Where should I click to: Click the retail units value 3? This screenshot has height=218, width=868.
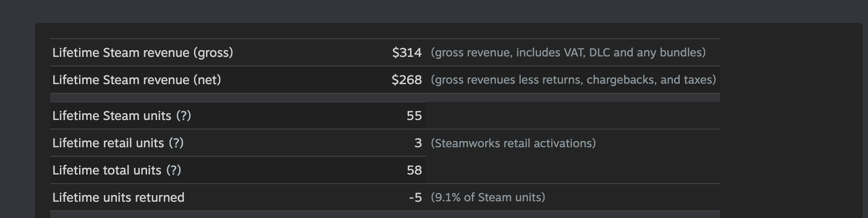pyautogui.click(x=418, y=143)
